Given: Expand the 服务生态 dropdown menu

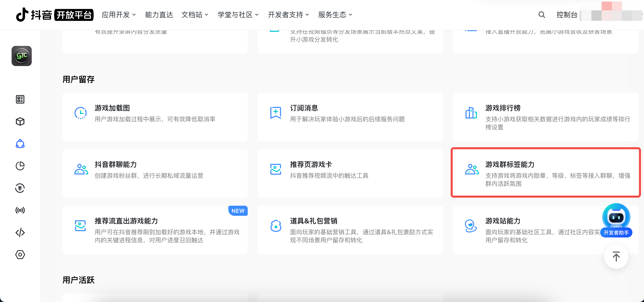Looking at the screenshot, I should (x=335, y=15).
